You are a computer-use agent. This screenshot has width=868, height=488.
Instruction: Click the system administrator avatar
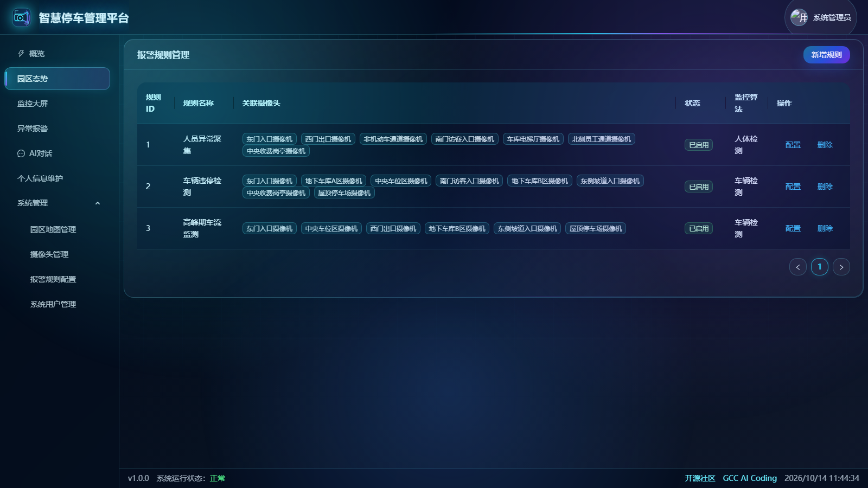click(x=799, y=17)
